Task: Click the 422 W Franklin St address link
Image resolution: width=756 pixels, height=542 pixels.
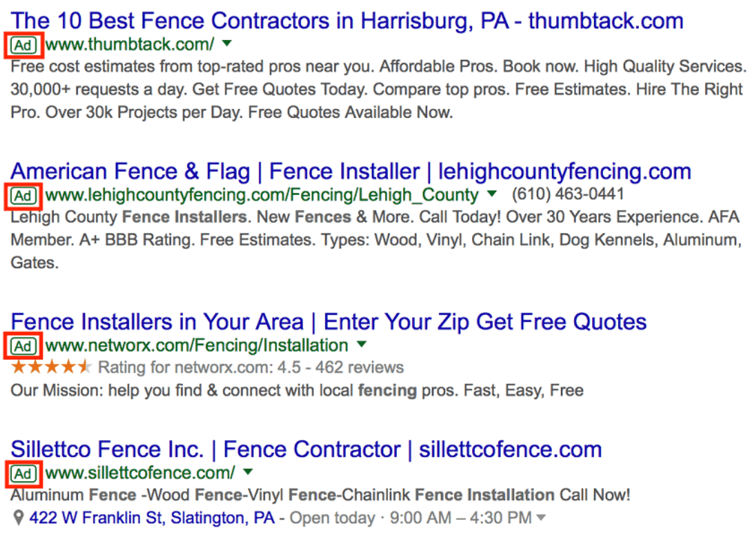Action: pyautogui.click(x=152, y=517)
